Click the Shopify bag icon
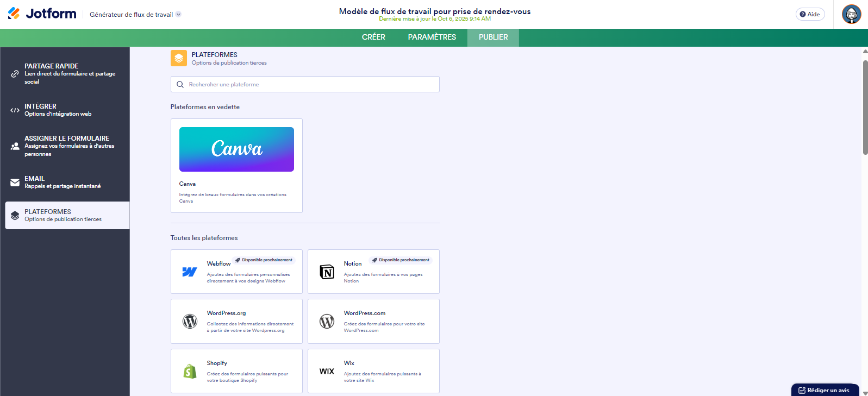The height and width of the screenshot is (396, 868). [x=190, y=371]
